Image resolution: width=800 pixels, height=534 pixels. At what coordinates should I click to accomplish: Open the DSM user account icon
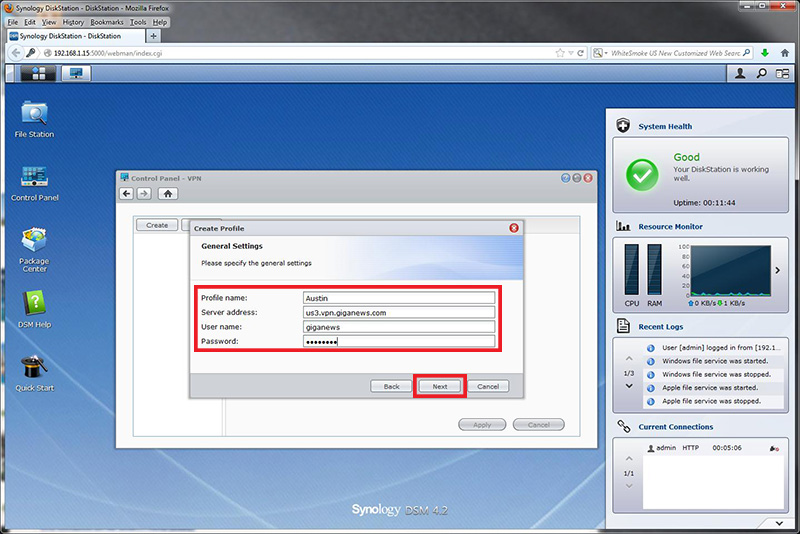pos(740,74)
